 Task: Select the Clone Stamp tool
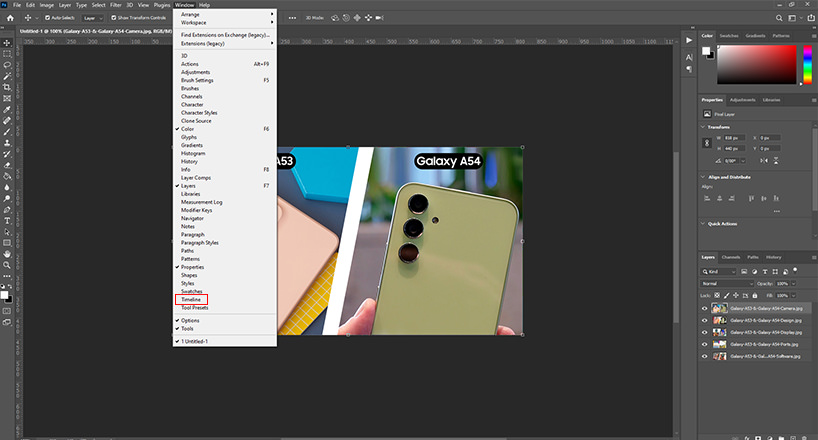[7, 143]
